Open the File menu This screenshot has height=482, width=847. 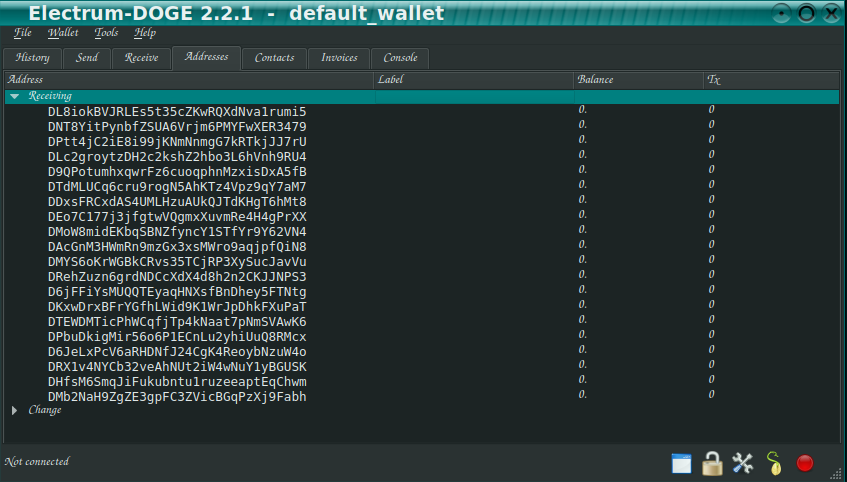(23, 33)
